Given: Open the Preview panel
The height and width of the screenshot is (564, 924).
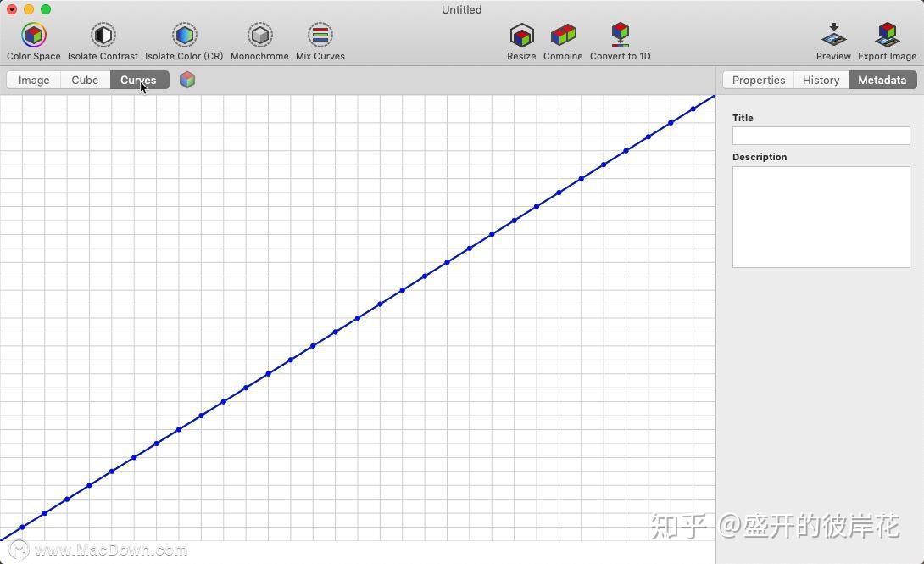Looking at the screenshot, I should tap(832, 36).
